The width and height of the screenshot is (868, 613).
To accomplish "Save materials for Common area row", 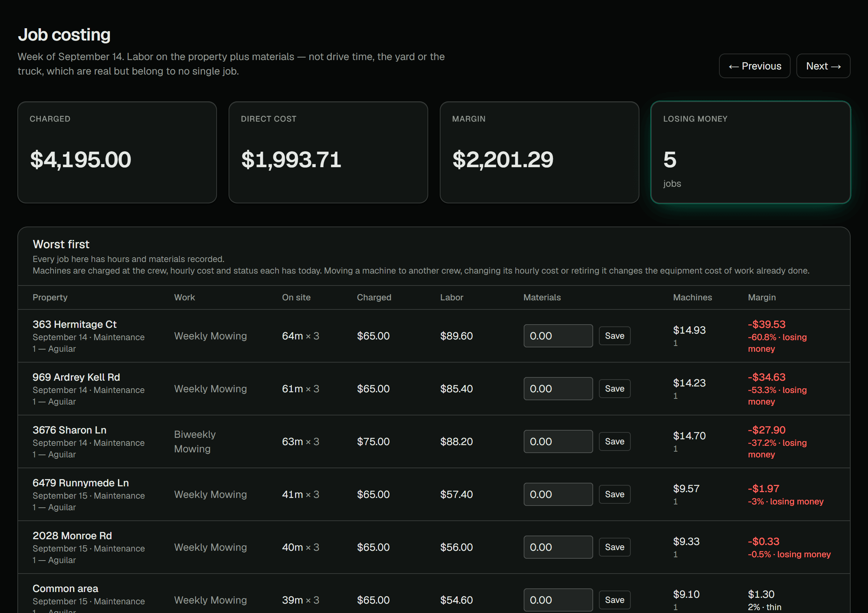I will (x=614, y=600).
